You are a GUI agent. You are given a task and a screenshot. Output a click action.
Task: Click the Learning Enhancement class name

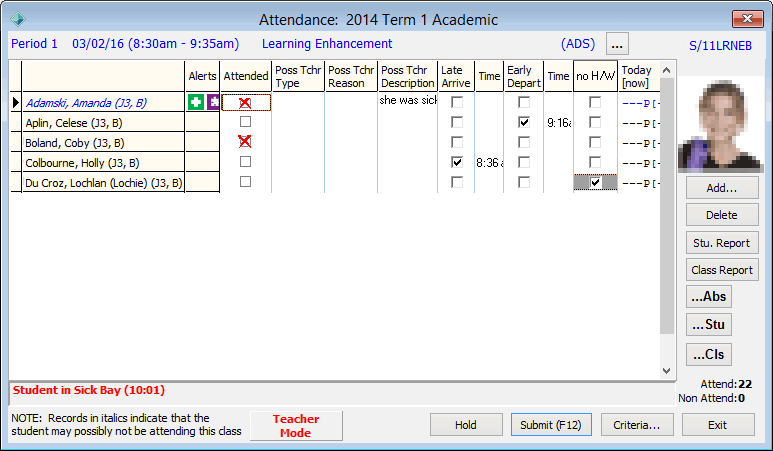[x=327, y=44]
